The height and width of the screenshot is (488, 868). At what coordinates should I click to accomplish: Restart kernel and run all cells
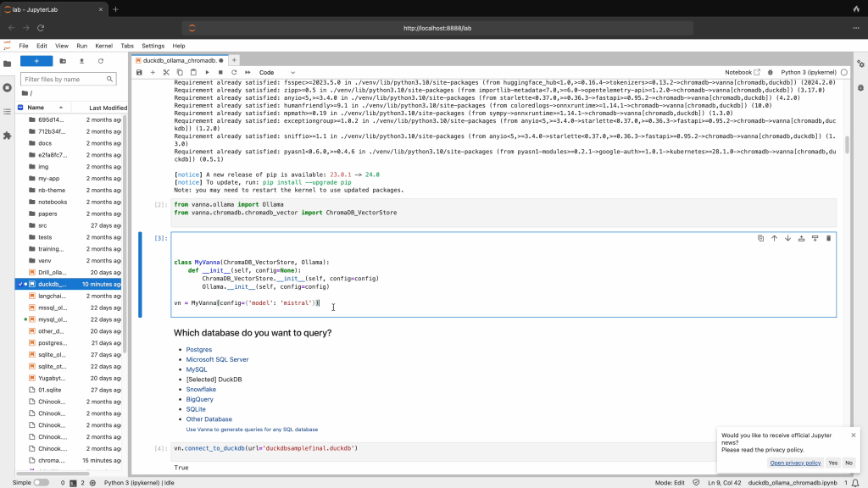point(247,73)
